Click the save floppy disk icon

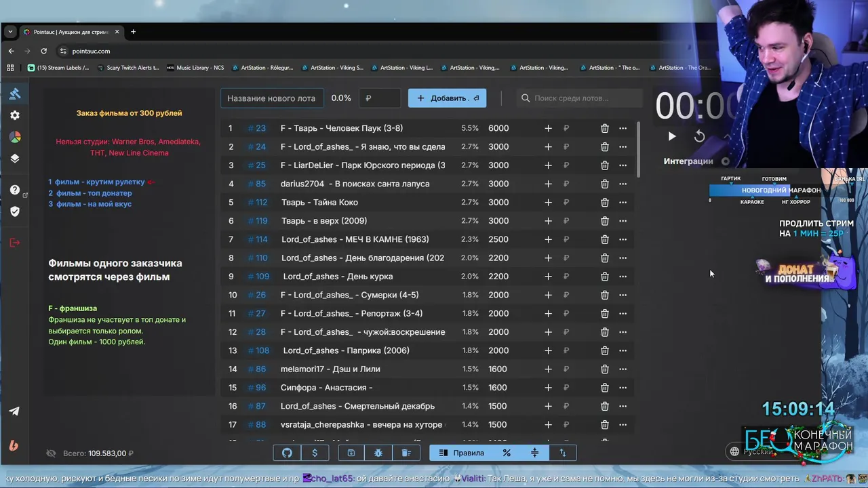point(351,453)
